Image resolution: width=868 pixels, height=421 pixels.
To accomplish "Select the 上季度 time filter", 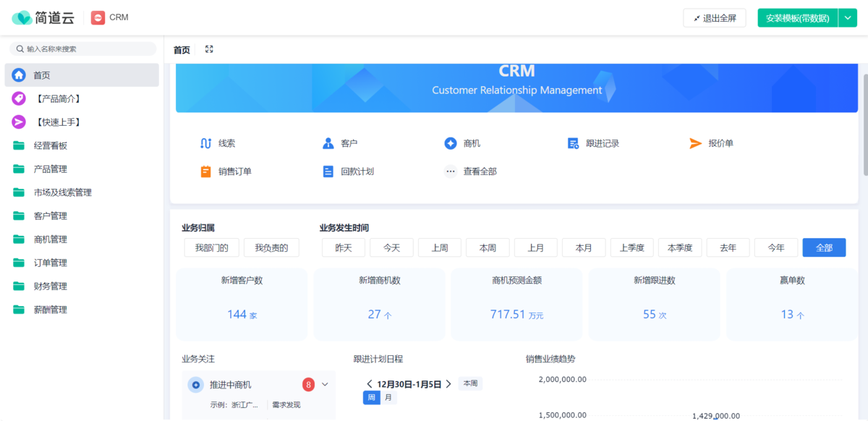I will [x=632, y=247].
